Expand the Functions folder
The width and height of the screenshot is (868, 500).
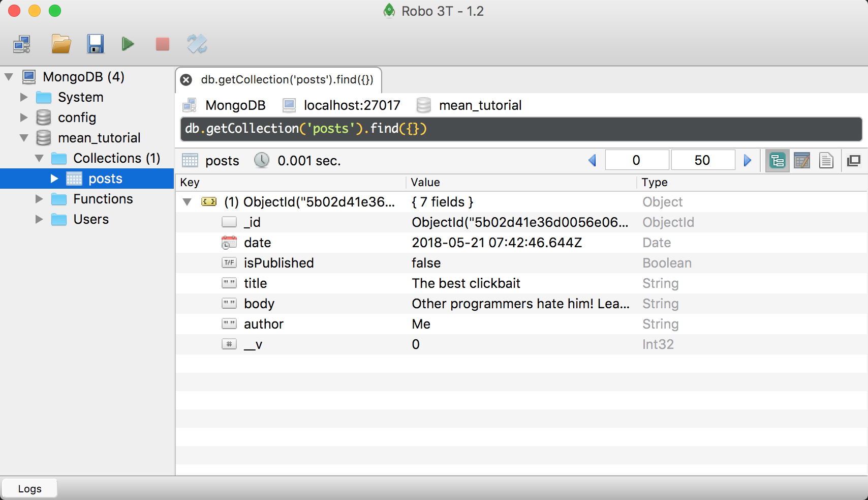[39, 199]
